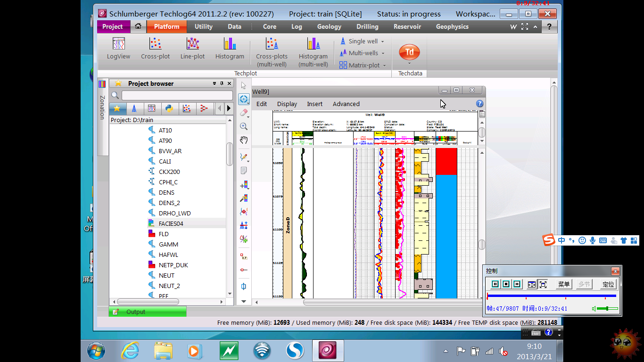Open the Edit menu in the Well9 window

(x=262, y=104)
